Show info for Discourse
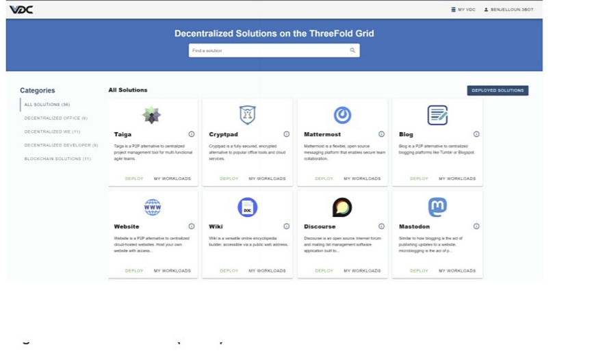The image size is (616, 364). click(x=381, y=226)
